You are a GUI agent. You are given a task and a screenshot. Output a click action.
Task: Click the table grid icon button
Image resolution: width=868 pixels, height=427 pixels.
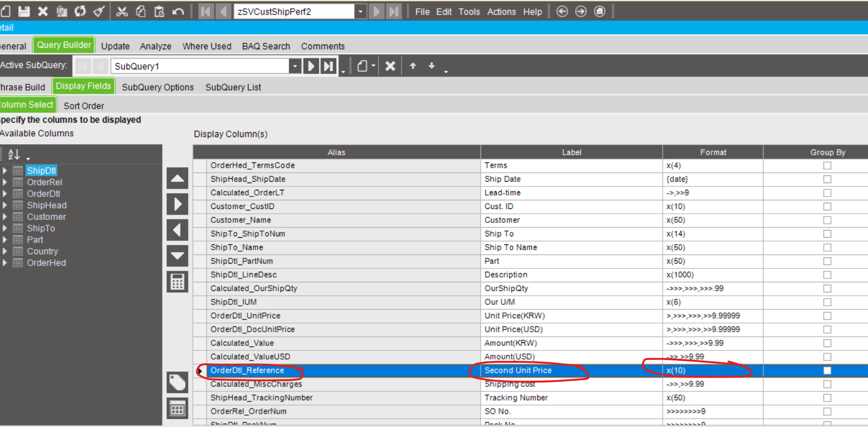point(177,409)
